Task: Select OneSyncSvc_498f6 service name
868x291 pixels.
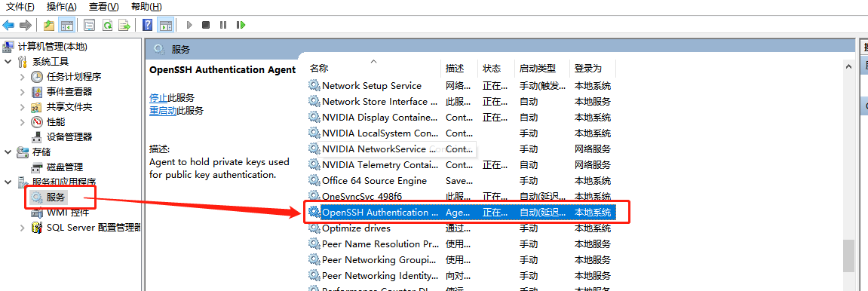Action: (x=362, y=197)
